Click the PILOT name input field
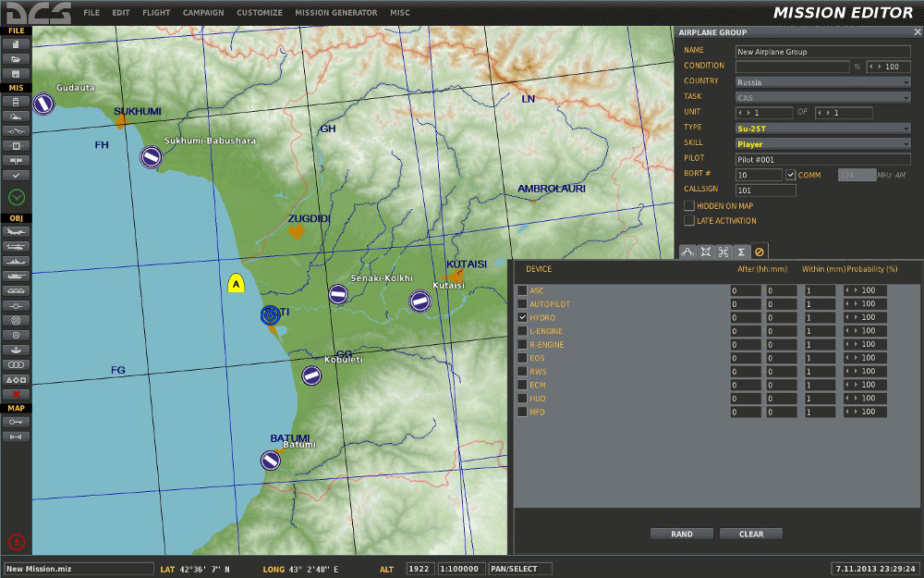 [x=822, y=159]
